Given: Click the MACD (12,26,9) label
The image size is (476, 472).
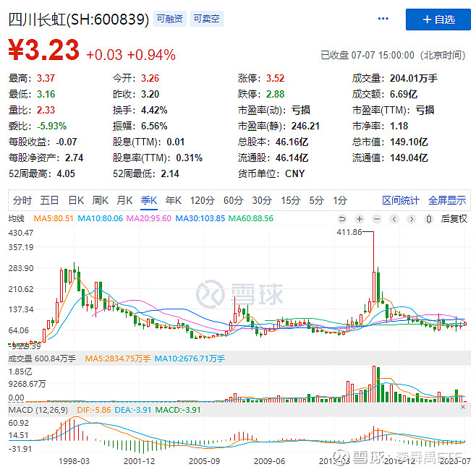Looking at the screenshot, I should (38, 410).
